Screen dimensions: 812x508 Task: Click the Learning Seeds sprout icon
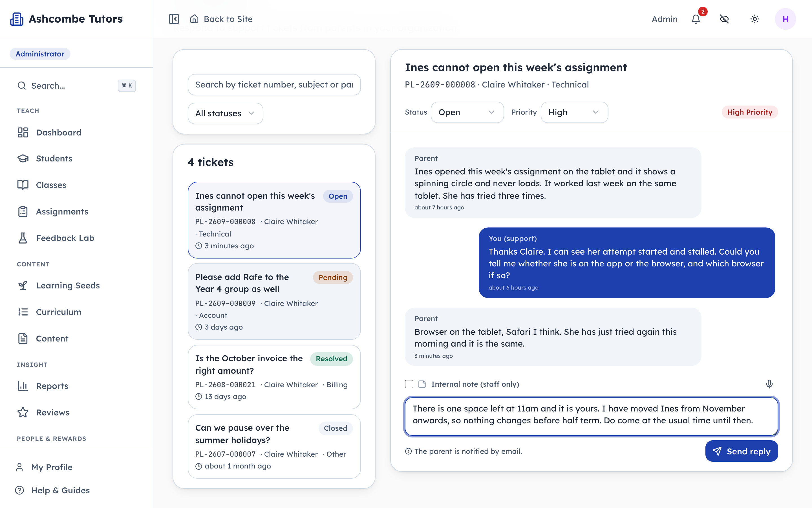[x=23, y=285]
